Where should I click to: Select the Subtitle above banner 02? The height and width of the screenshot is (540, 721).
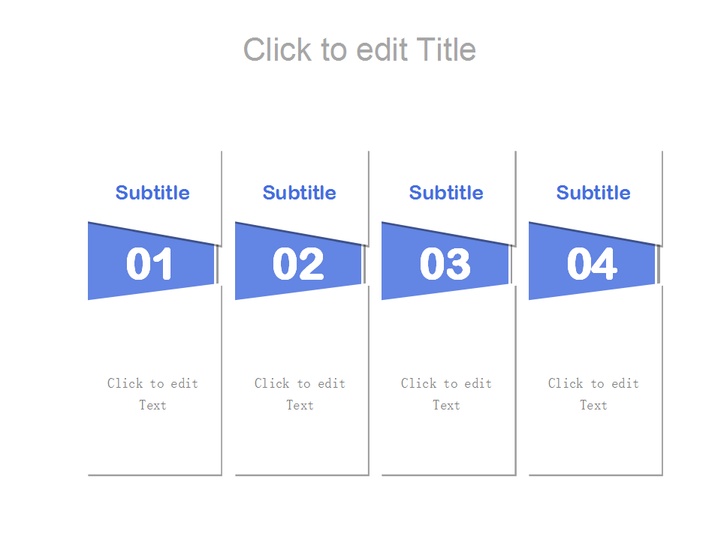click(x=299, y=193)
